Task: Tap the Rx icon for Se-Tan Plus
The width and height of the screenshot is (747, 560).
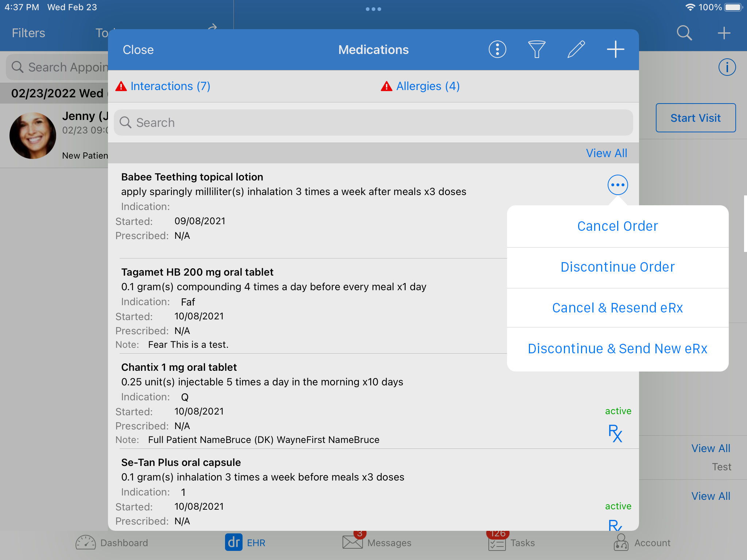Action: pyautogui.click(x=615, y=525)
